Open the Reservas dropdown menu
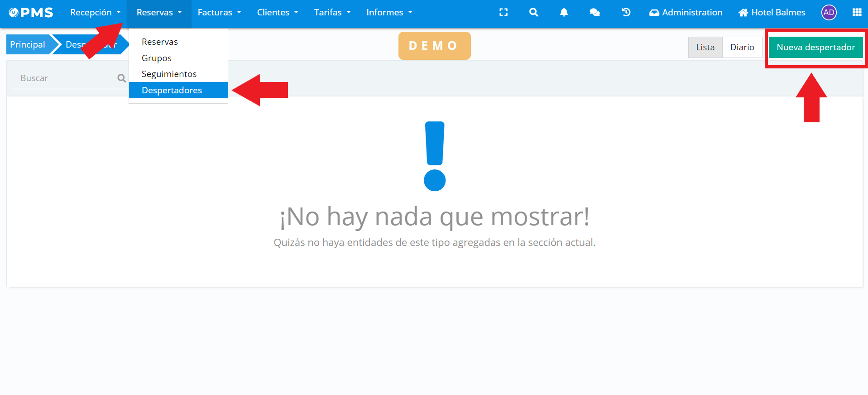 159,12
